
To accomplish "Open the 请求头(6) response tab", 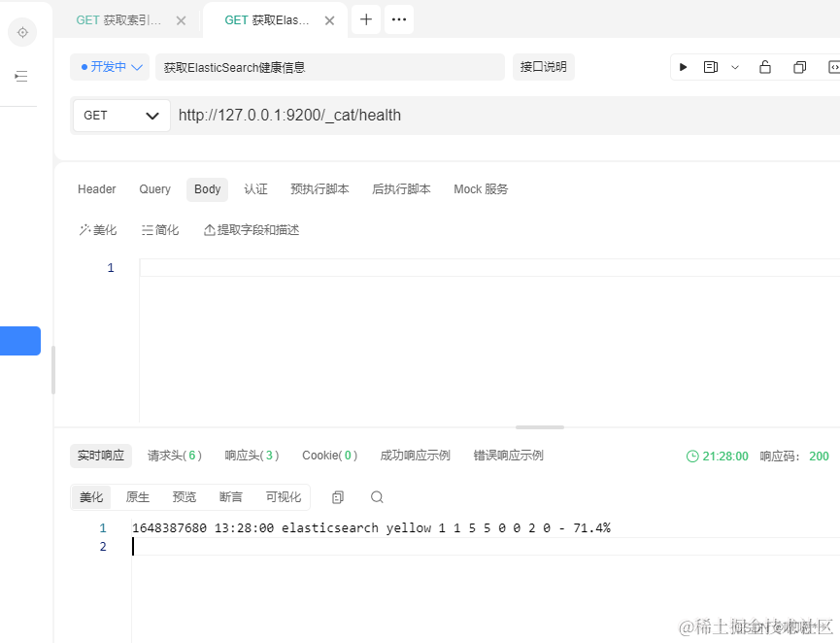I will pyautogui.click(x=175, y=455).
